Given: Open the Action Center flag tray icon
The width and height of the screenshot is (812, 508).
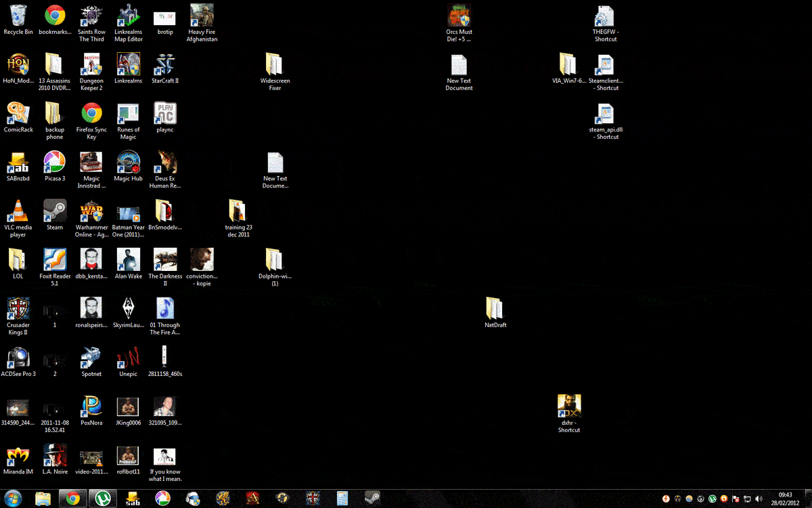Looking at the screenshot, I should pyautogui.click(x=735, y=499).
